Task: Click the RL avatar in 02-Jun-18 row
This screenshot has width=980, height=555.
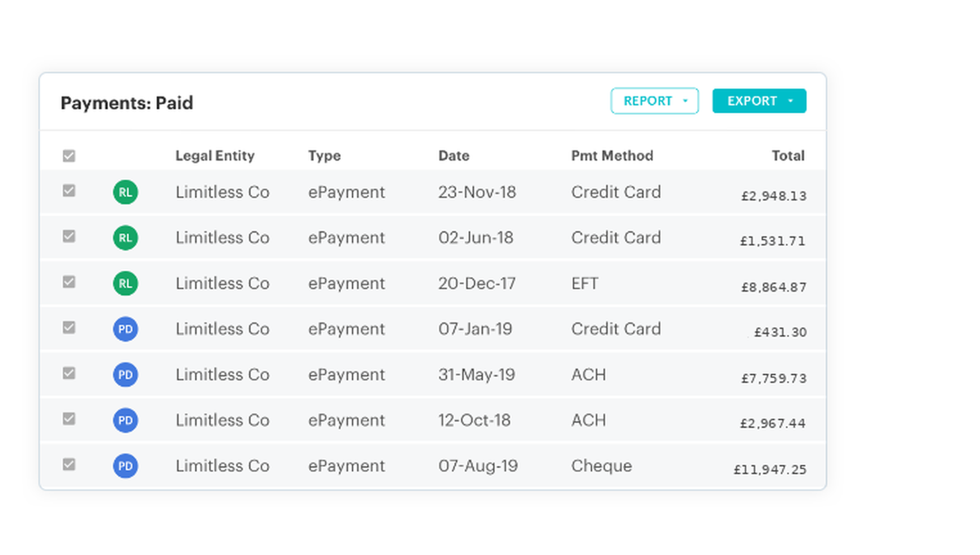Action: [x=125, y=238]
